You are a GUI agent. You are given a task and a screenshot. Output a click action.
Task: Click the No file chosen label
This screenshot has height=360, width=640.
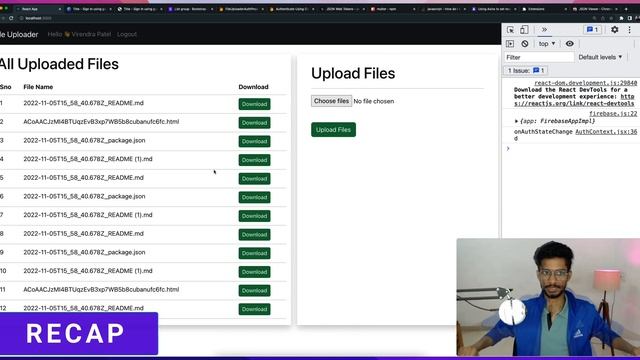tap(374, 101)
